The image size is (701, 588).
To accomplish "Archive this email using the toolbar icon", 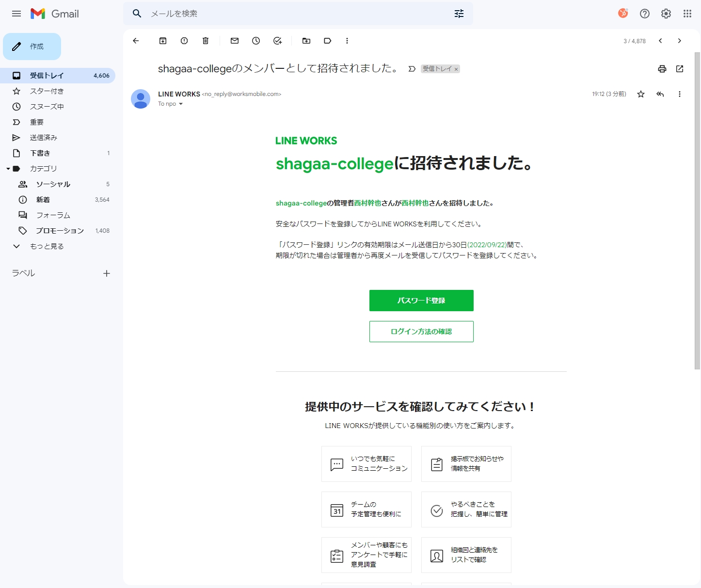I will pyautogui.click(x=163, y=41).
